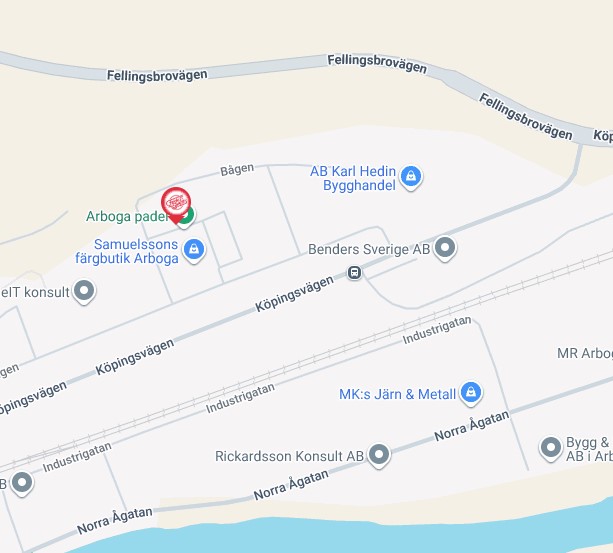Click Rickardsson Konsult AB location pin
The width and height of the screenshot is (613, 553).
(379, 456)
